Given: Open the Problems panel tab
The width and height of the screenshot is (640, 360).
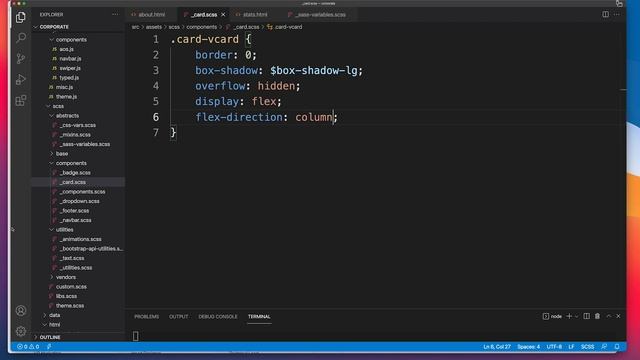Looking at the screenshot, I should 147,317.
